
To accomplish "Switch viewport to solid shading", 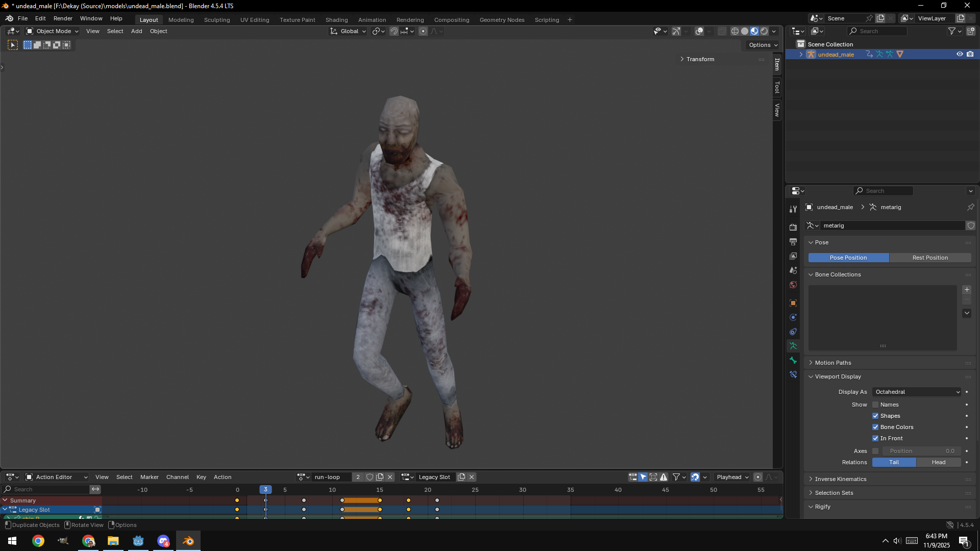I will (745, 31).
